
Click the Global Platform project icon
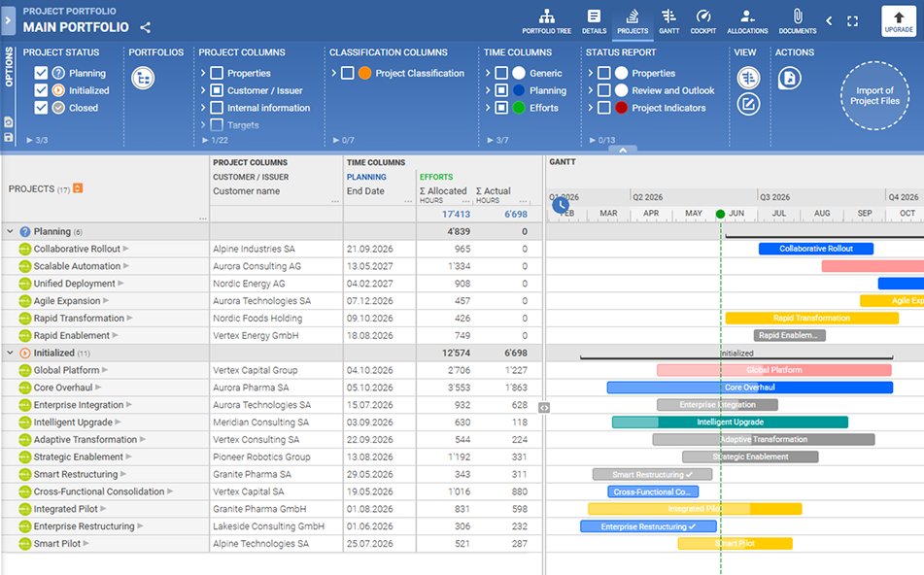coord(24,370)
